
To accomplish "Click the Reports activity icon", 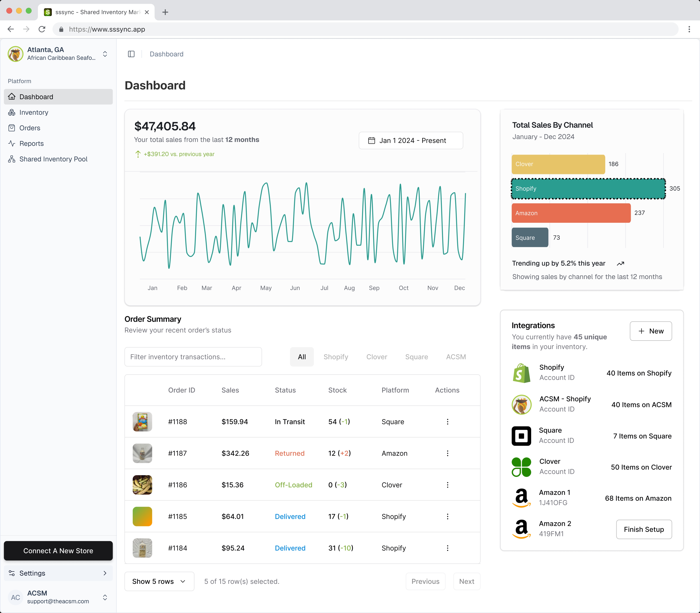I will tap(12, 144).
